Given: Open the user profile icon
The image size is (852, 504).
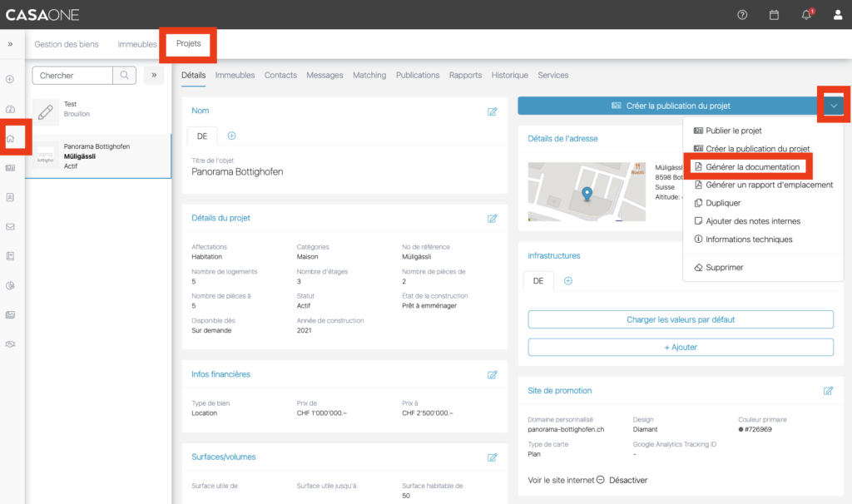Looking at the screenshot, I should coord(838,15).
